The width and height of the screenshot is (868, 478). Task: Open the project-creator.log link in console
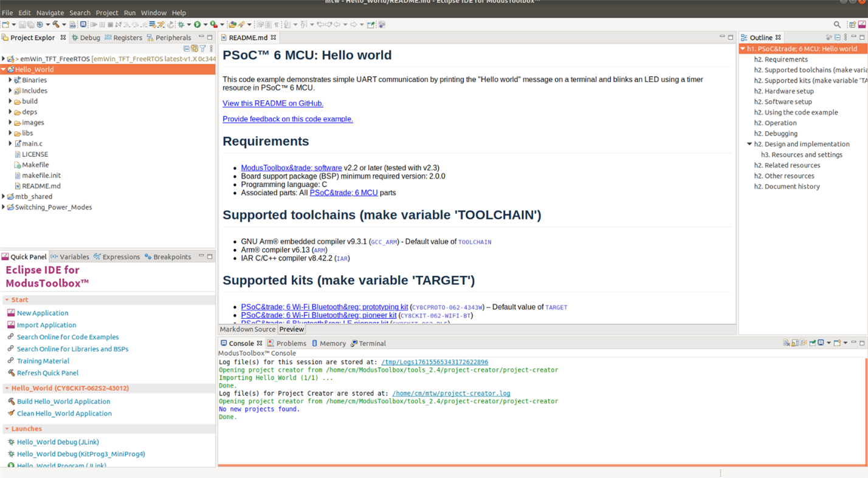tap(451, 394)
